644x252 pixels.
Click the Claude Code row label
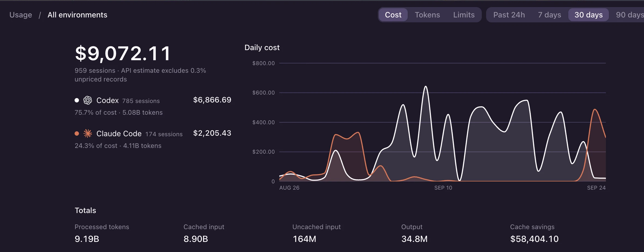(x=119, y=133)
